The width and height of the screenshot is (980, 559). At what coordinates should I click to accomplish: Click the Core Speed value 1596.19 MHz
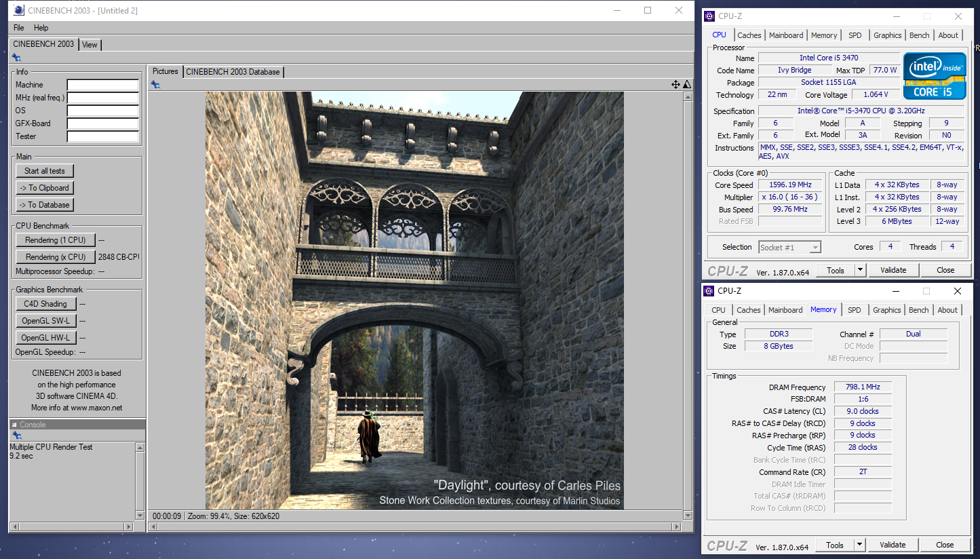[791, 185]
